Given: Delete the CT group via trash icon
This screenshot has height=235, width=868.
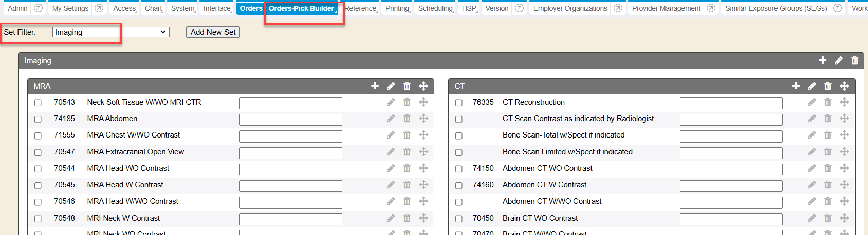Looking at the screenshot, I should (827, 86).
